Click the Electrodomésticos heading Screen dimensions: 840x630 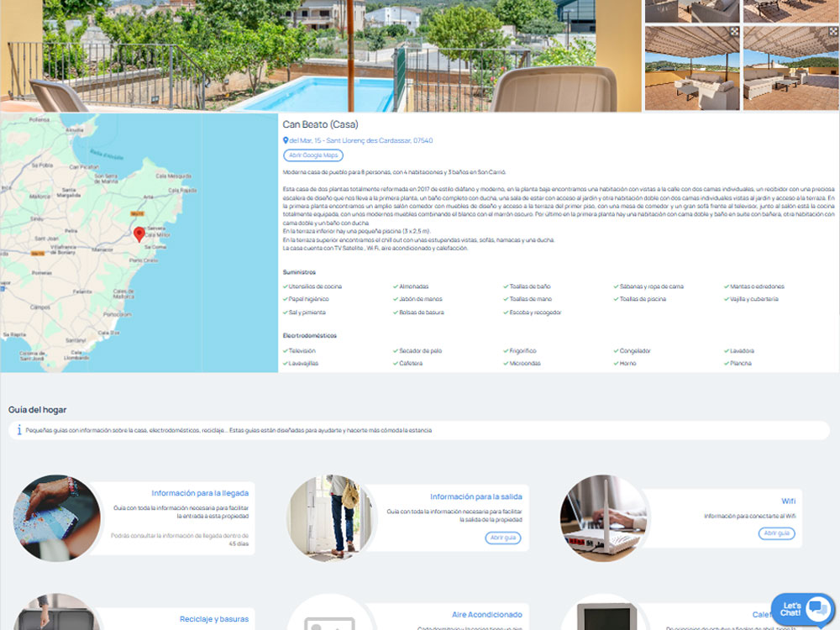310,336
